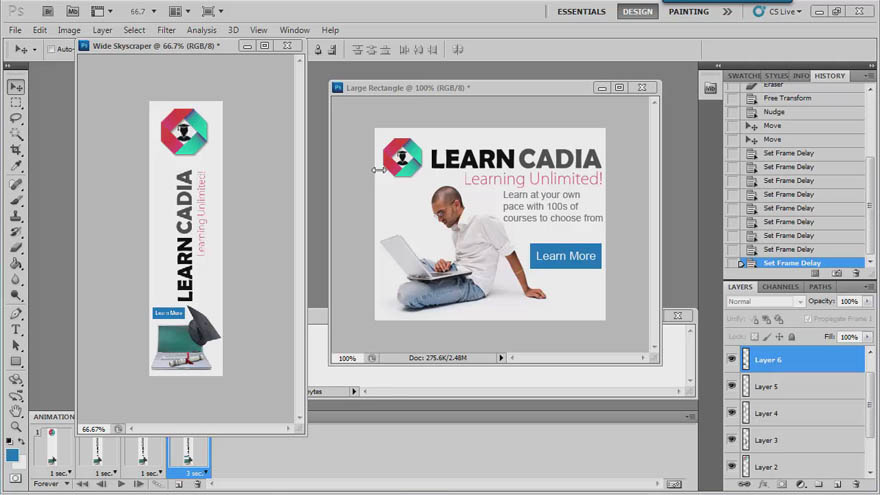Open the Layer menu

pyautogui.click(x=102, y=30)
